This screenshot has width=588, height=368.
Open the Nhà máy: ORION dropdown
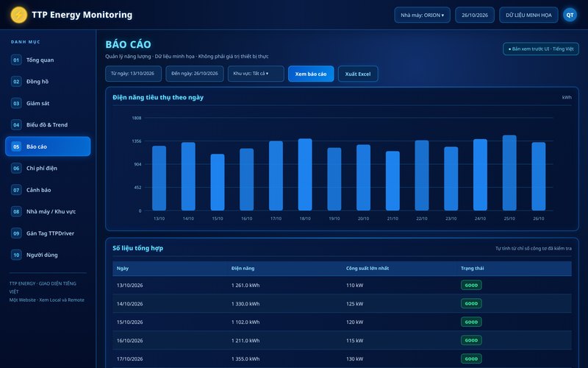422,15
